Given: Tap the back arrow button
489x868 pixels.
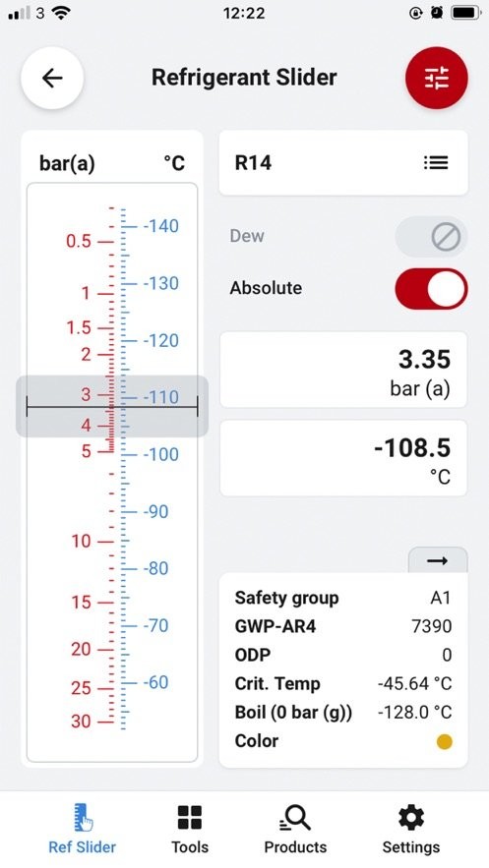Looking at the screenshot, I should (52, 78).
